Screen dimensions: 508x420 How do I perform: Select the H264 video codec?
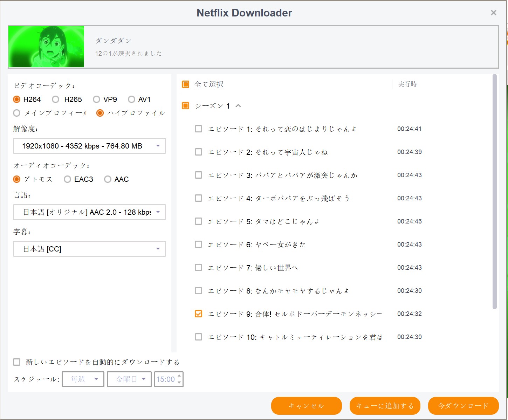tap(16, 99)
